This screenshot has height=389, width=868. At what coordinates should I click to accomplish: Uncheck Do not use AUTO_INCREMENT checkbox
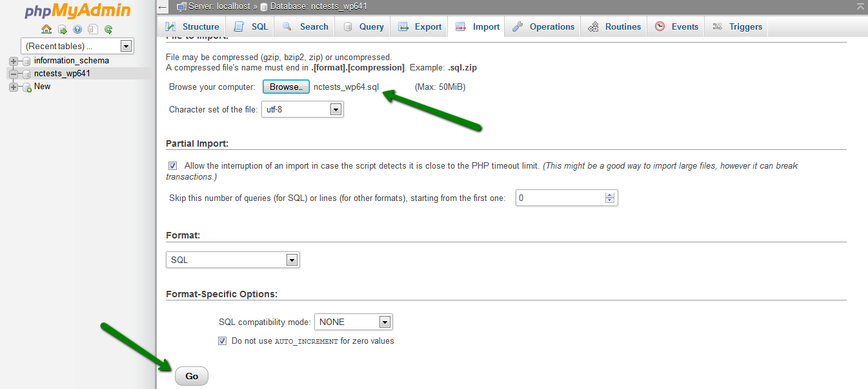(222, 341)
